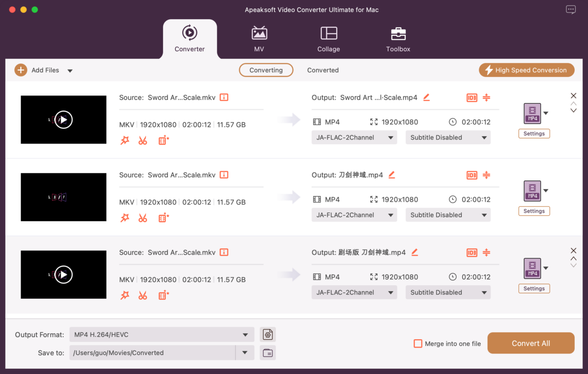Open Subtitle Disabled dropdown for 剧场版 file
Screen dimensions: 588x374
pyautogui.click(x=448, y=292)
